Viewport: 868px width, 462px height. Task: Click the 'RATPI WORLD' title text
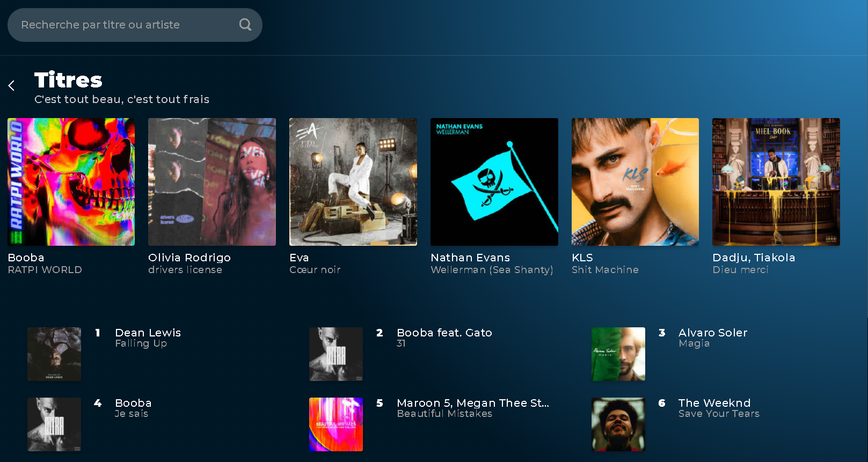click(45, 270)
